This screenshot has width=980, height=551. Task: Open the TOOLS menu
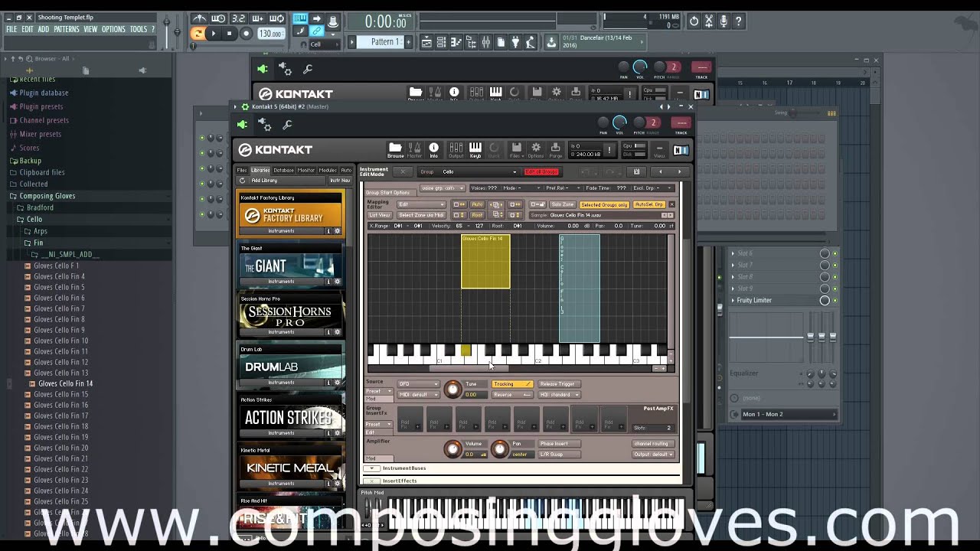point(139,29)
